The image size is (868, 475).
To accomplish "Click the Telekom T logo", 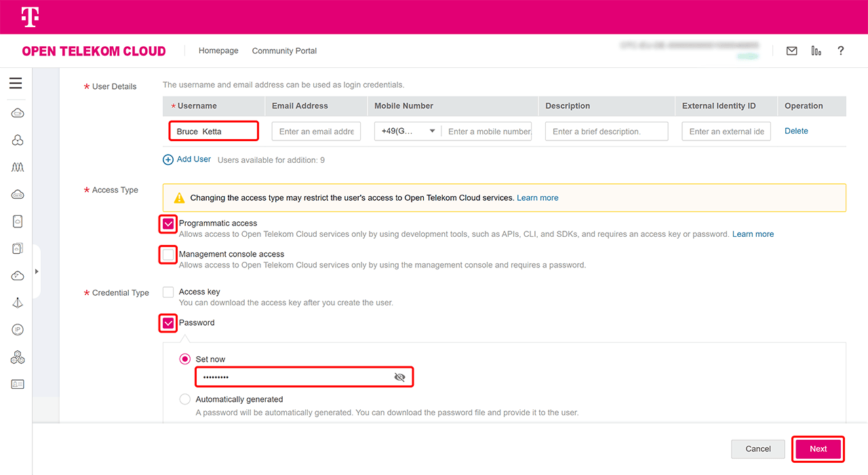I will pyautogui.click(x=29, y=17).
